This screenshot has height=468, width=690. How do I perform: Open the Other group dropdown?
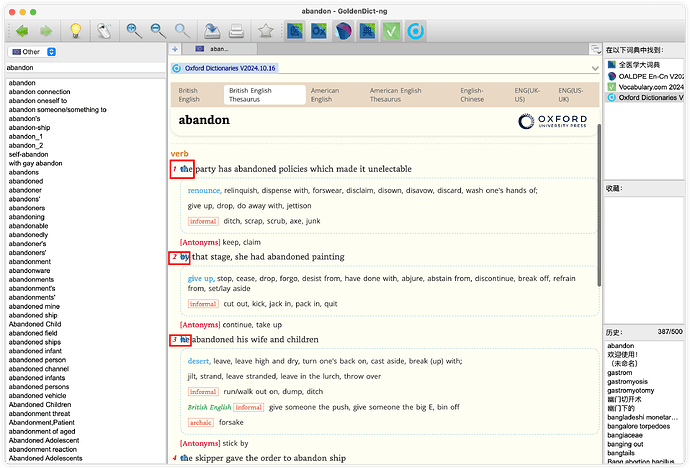click(x=34, y=52)
